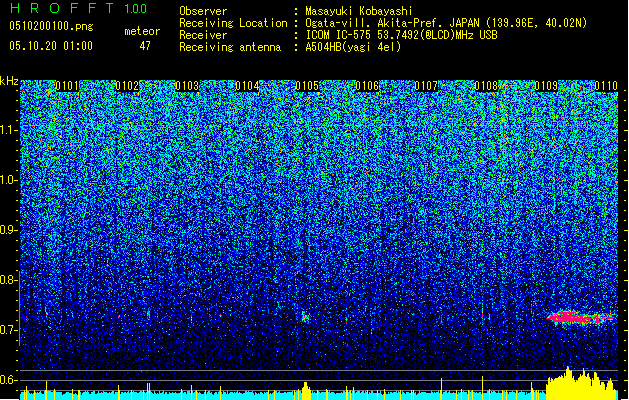Image resolution: width=629 pixels, height=400 pixels.
Task: Click the large pink meteor echo near 0109
Action: tap(580, 317)
